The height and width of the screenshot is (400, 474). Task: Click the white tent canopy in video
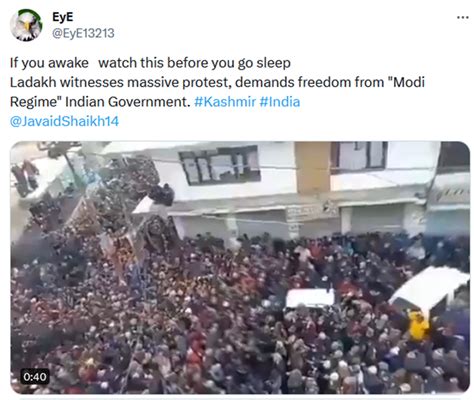430,287
